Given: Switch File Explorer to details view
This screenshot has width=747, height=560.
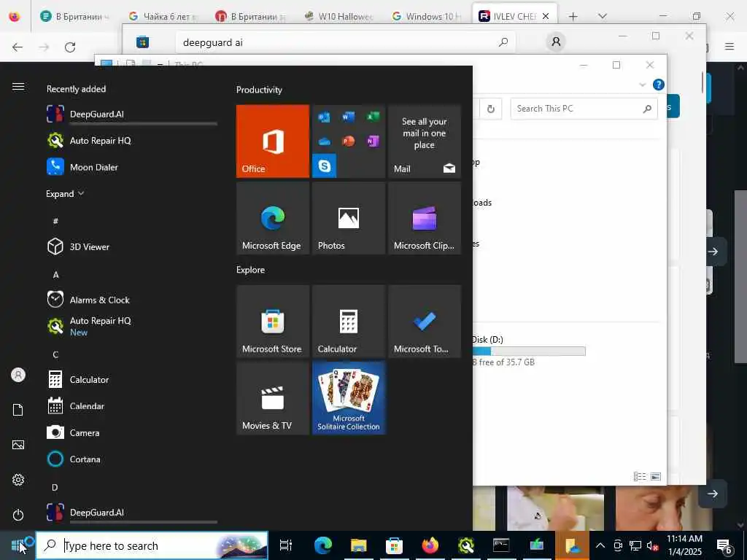Looking at the screenshot, I should tap(640, 476).
